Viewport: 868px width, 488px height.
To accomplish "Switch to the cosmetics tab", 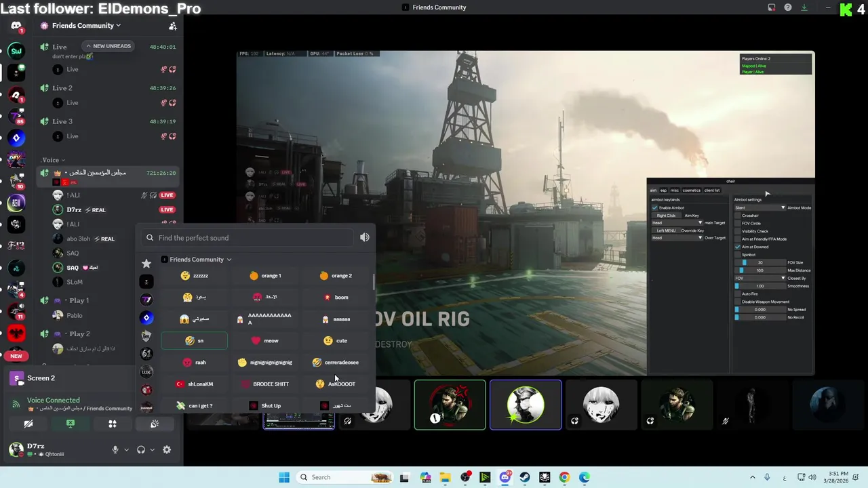I will pyautogui.click(x=692, y=190).
